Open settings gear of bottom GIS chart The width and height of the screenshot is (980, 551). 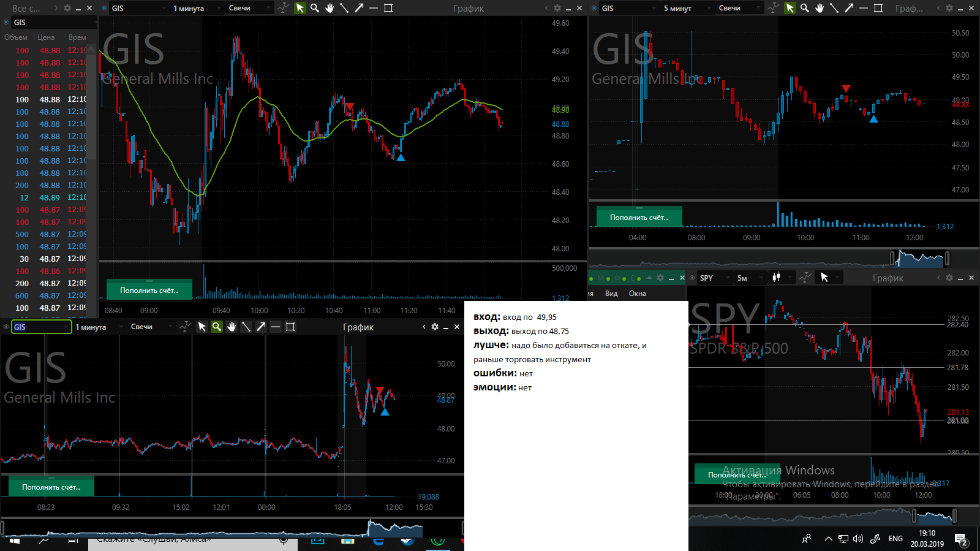[434, 327]
